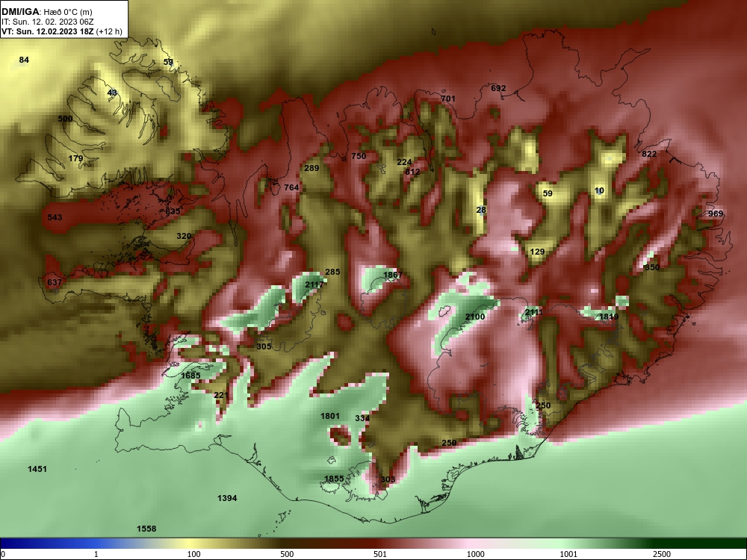747x560 pixels.
Task: Click the ocean value 1451
Action: point(37,469)
